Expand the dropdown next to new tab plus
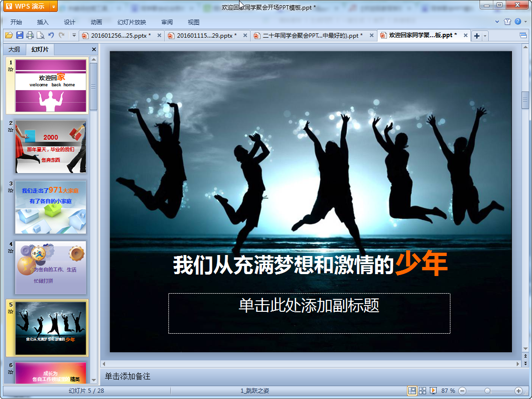This screenshot has height=399, width=532. [x=485, y=36]
